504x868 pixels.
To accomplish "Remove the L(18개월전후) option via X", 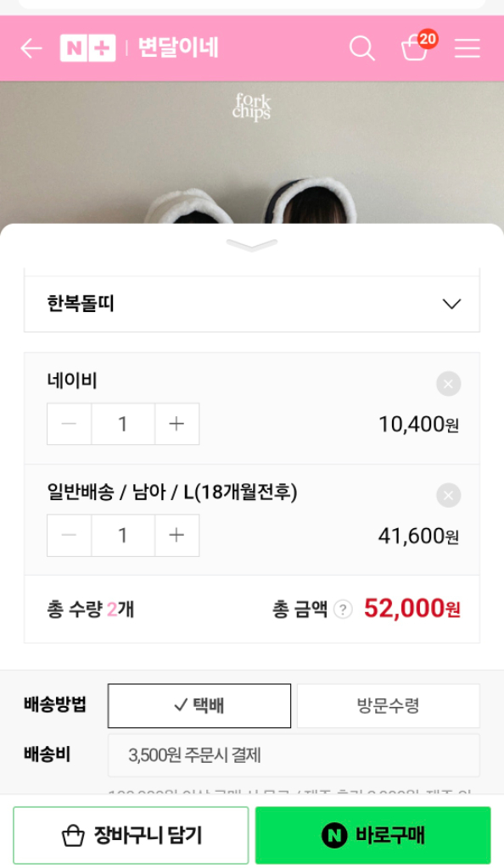I will tap(448, 493).
